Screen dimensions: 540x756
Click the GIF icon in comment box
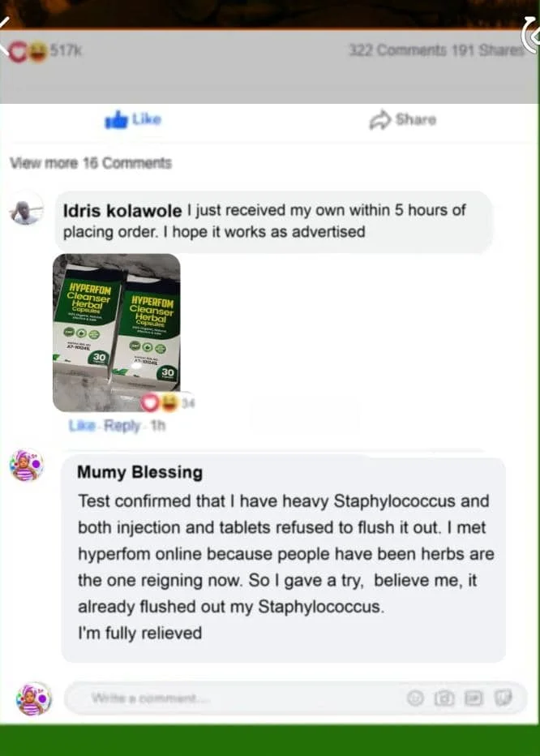click(x=474, y=698)
